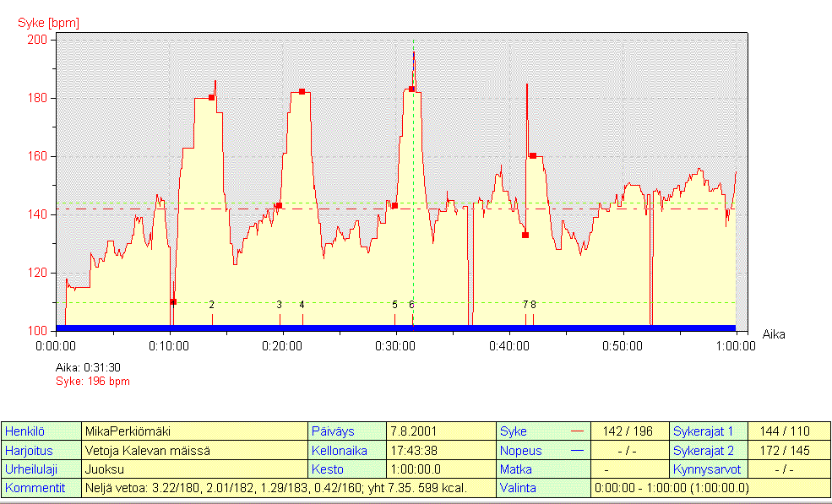
Task: Click the Syke [bpm] axis title
Action: tap(48, 23)
